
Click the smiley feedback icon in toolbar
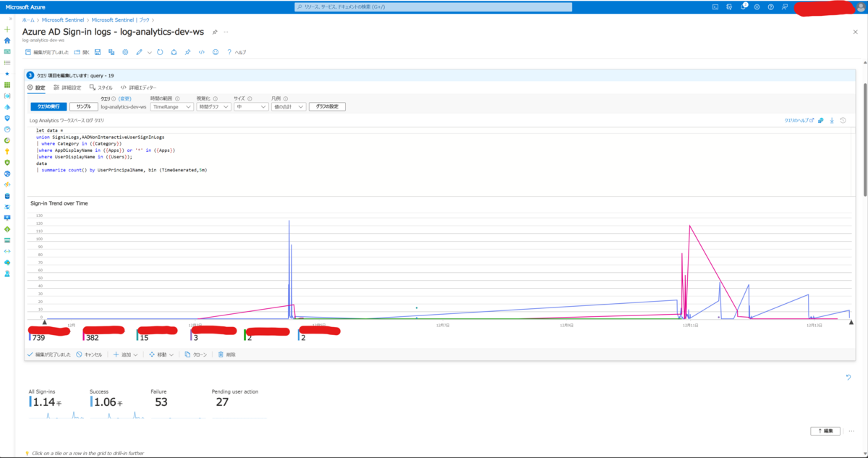coord(216,52)
